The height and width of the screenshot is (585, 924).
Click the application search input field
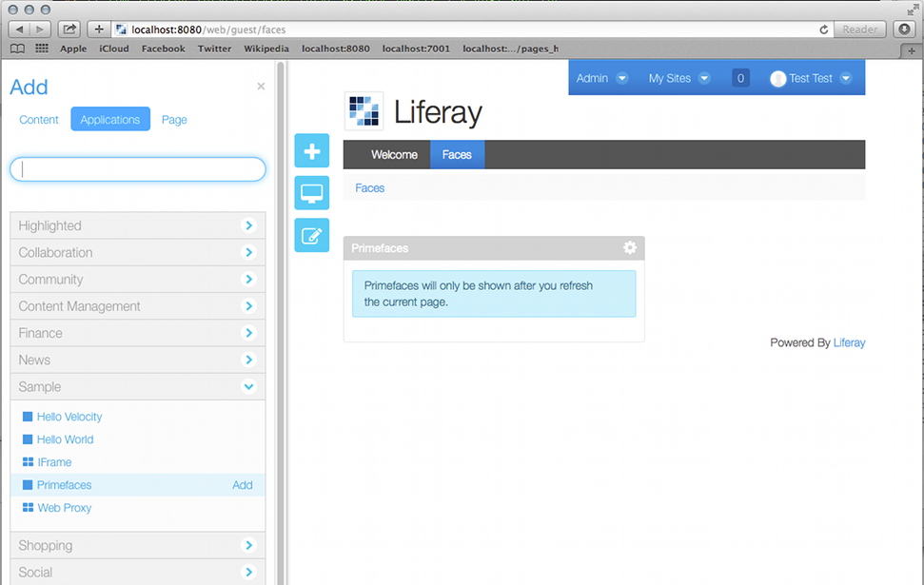click(138, 169)
